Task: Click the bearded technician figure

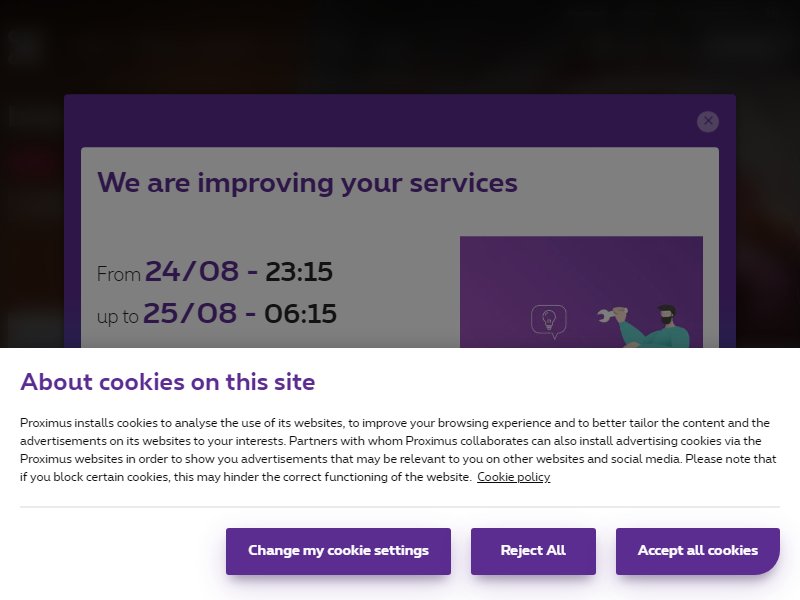Action: coord(656,327)
